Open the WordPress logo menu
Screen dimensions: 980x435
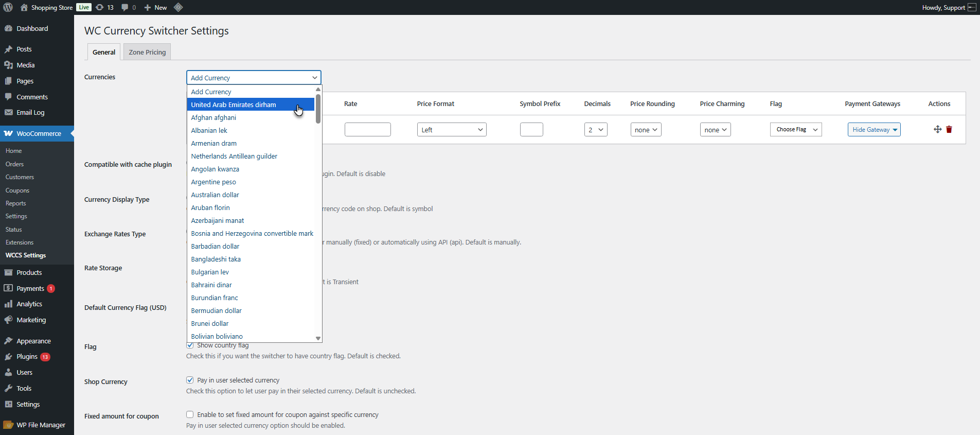pos(8,7)
